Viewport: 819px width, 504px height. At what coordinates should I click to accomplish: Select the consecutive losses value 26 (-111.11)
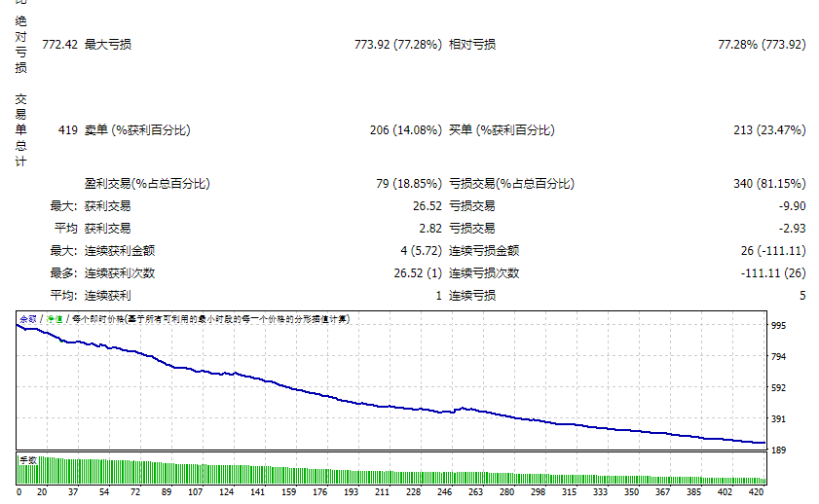[x=773, y=251]
